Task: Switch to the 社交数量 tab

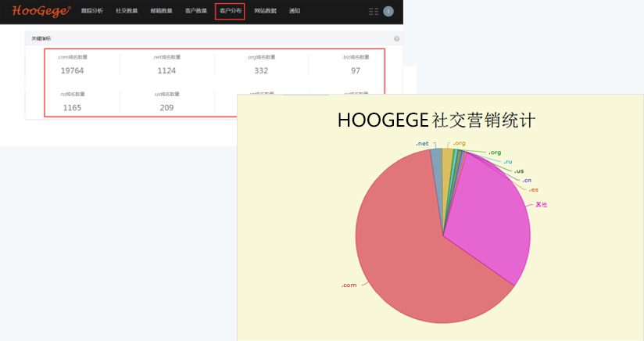Action: pyautogui.click(x=127, y=11)
